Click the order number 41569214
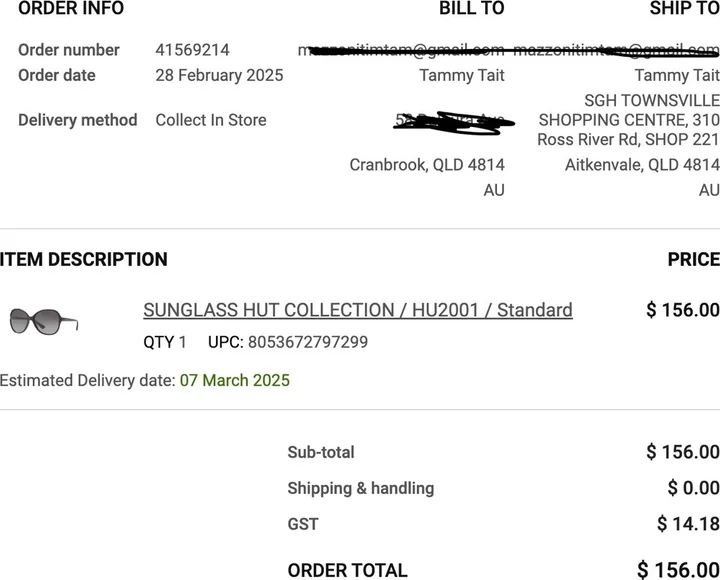Viewport: 720px width, 580px height. [x=192, y=50]
